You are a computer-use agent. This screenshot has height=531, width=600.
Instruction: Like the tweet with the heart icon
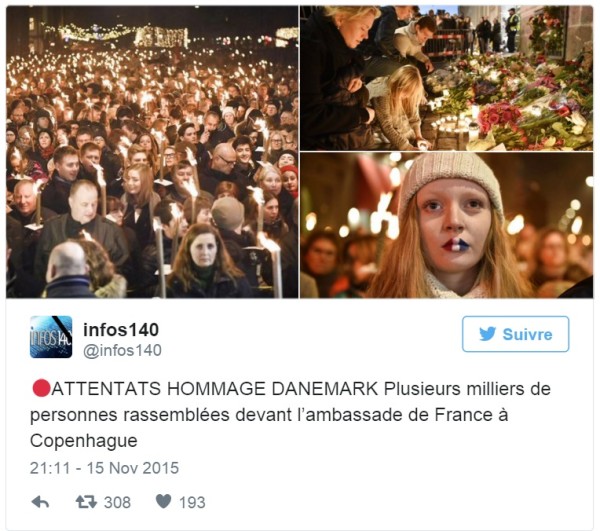click(x=164, y=501)
